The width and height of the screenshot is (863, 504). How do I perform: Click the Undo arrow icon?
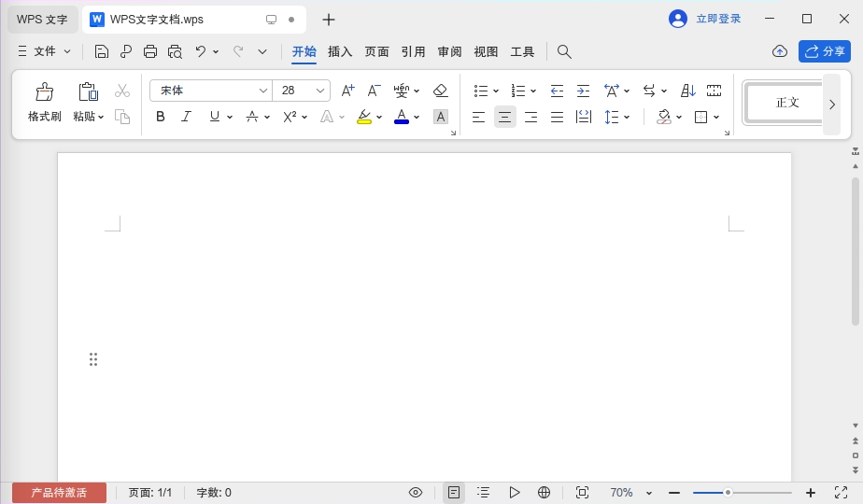[200, 51]
